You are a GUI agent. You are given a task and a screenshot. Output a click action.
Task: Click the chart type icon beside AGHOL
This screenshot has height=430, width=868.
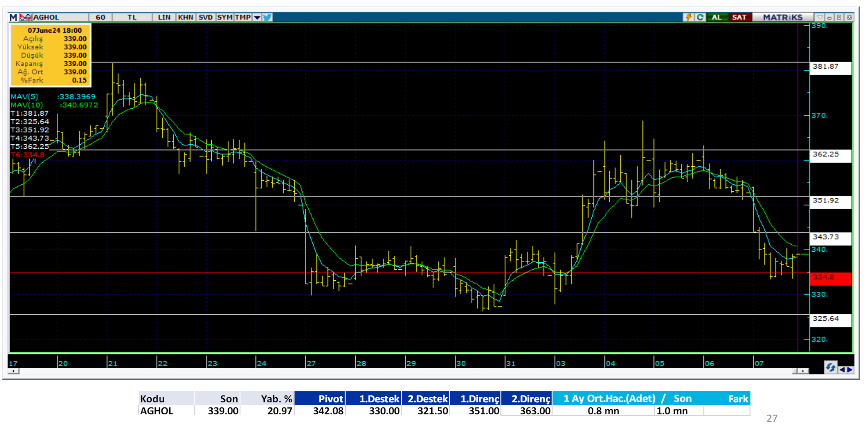[x=26, y=18]
